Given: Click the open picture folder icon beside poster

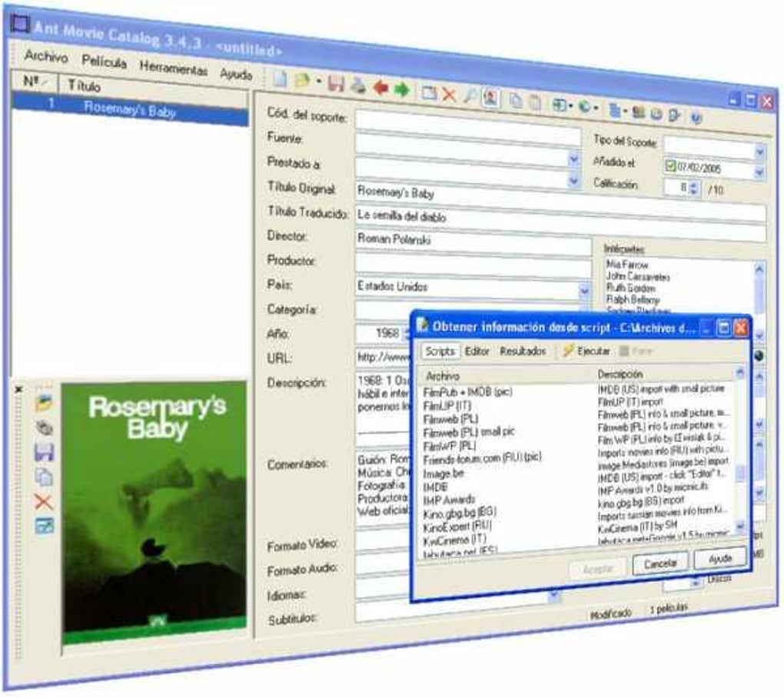Looking at the screenshot, I should point(44,403).
